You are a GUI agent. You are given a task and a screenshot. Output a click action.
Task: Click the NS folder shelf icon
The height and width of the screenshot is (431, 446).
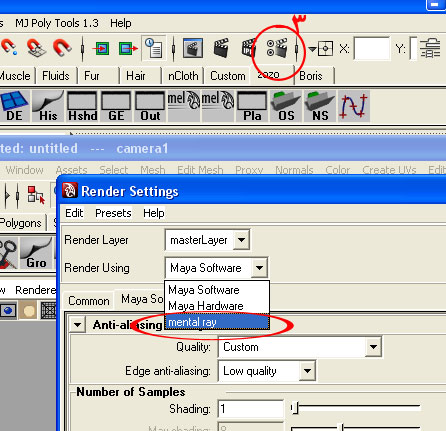click(320, 106)
